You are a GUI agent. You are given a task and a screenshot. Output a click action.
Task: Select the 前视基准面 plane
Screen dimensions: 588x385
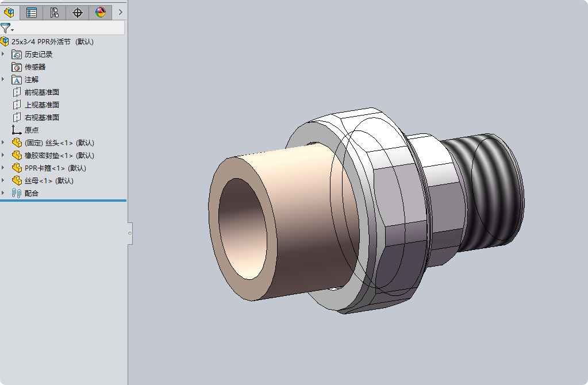[x=41, y=92]
